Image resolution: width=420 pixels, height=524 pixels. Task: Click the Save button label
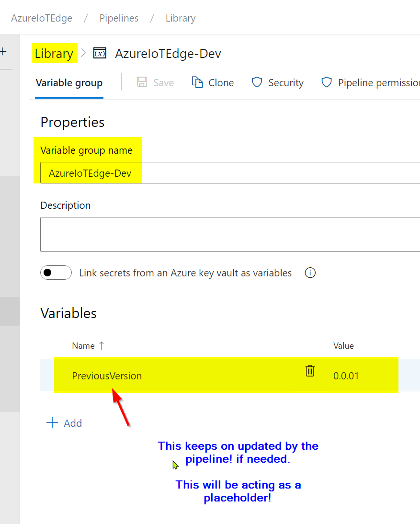tap(163, 83)
